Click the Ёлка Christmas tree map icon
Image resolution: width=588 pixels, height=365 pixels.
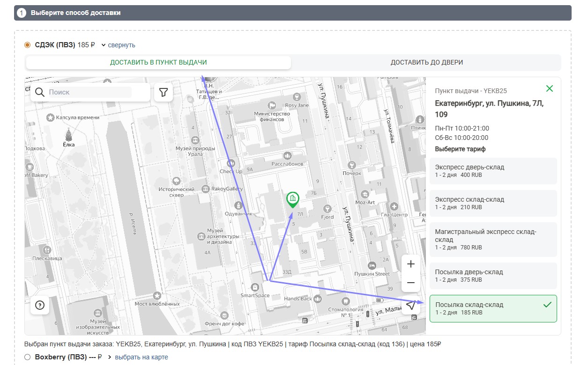(x=69, y=134)
